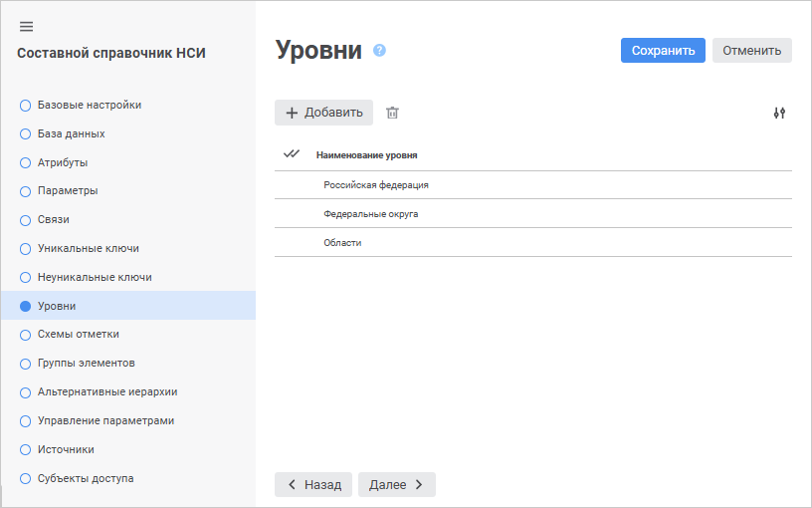
Task: Select the Схемы отметки radio circle
Action: (26, 335)
